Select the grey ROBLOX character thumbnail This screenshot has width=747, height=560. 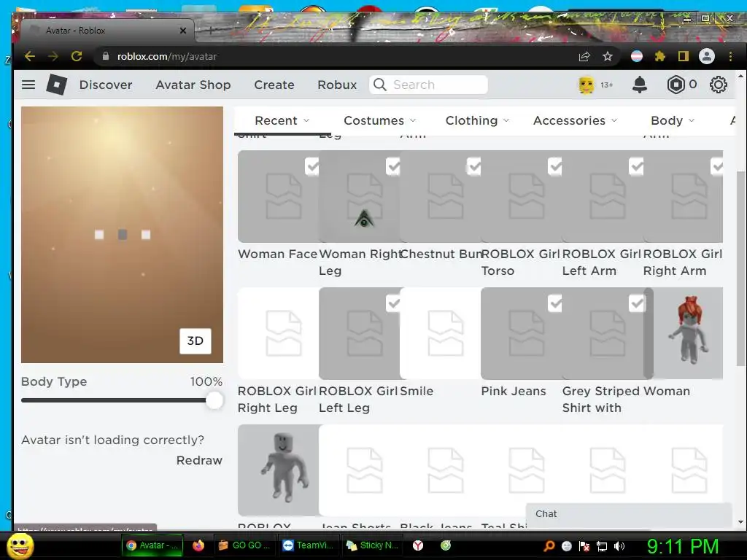pos(278,470)
